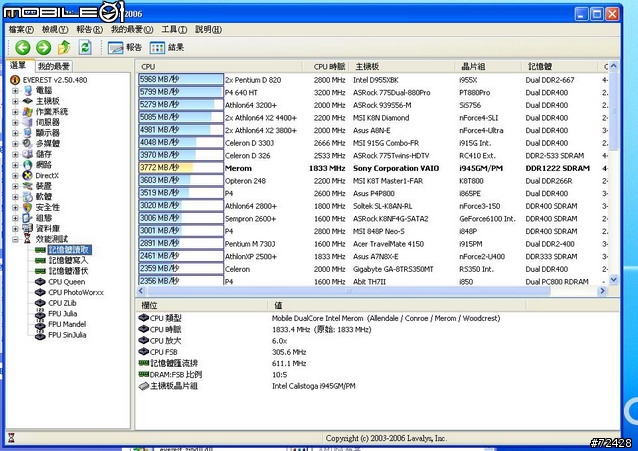Switch to the 選單 menu tab
This screenshot has width=638, height=451.
(19, 65)
